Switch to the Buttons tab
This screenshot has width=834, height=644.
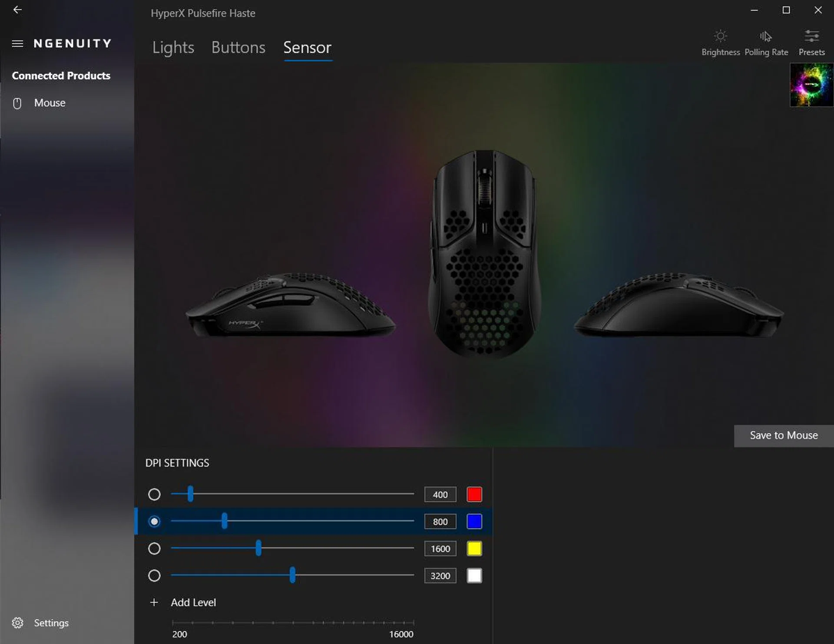tap(238, 47)
